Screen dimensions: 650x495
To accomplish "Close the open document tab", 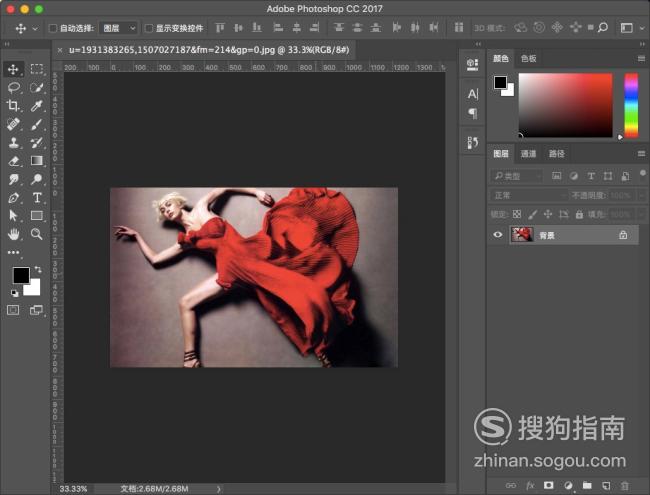I will click(60, 50).
